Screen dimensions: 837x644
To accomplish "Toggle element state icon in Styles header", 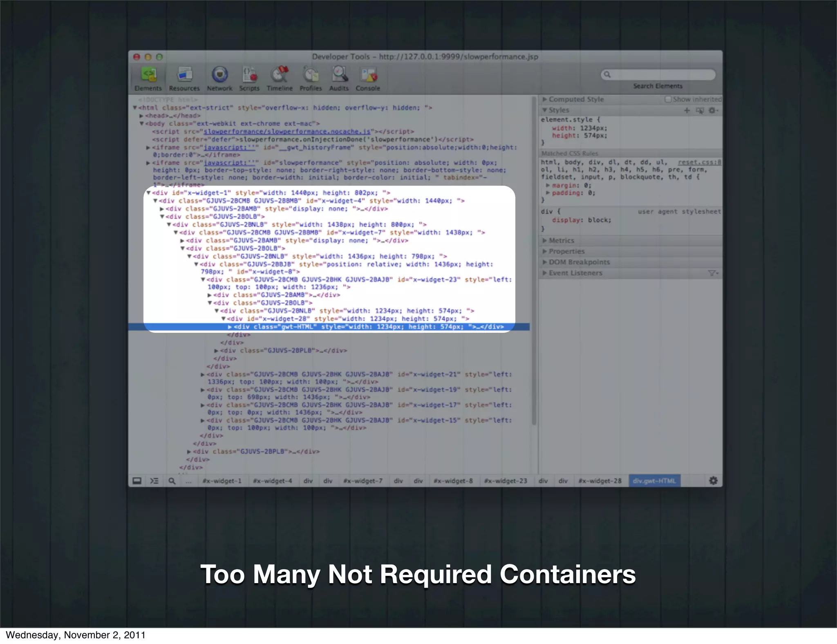I will pyautogui.click(x=700, y=110).
